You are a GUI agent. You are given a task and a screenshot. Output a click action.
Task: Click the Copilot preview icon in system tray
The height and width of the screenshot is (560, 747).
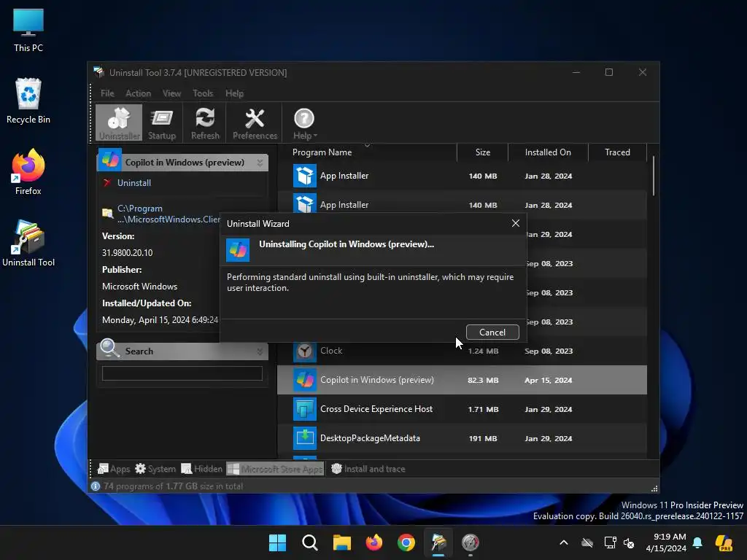(724, 542)
